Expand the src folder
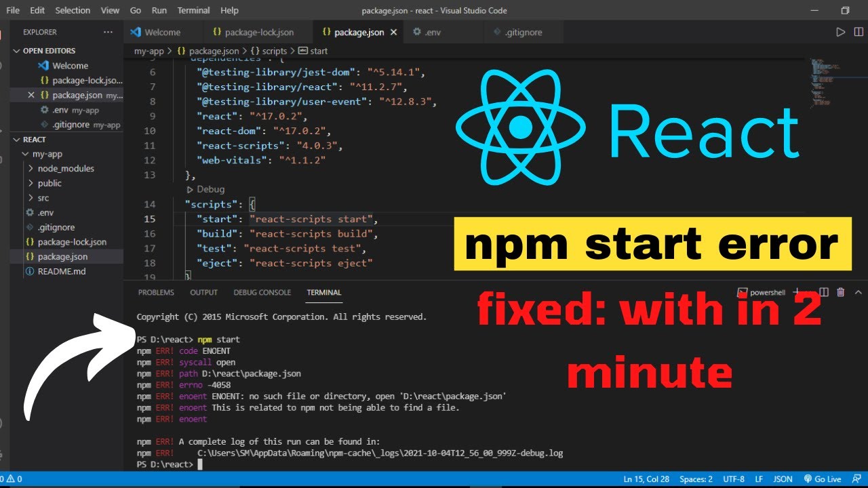The image size is (868, 488). [x=43, y=198]
